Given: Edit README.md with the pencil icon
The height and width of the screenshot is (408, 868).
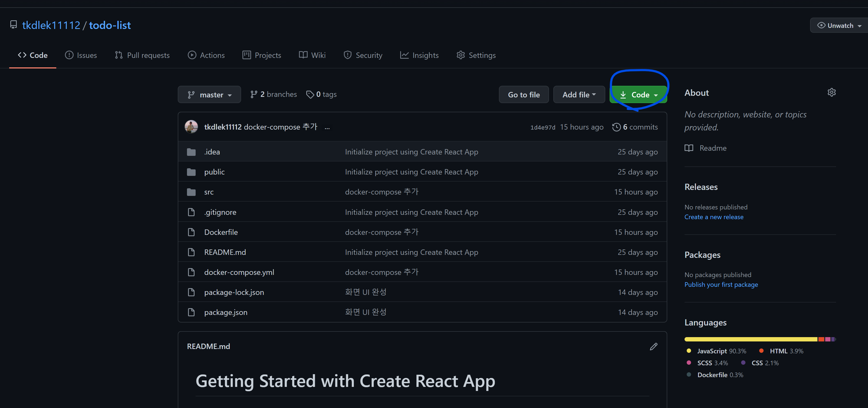Looking at the screenshot, I should (653, 346).
